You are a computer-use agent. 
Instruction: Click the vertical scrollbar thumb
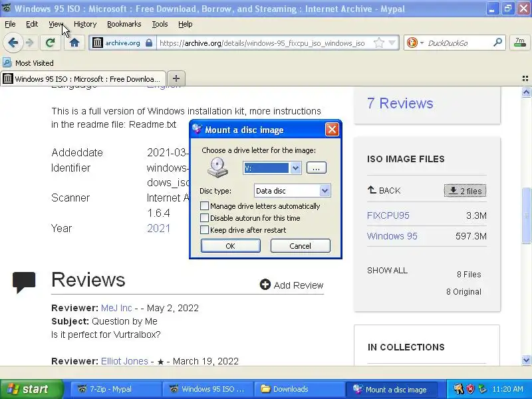point(526,215)
